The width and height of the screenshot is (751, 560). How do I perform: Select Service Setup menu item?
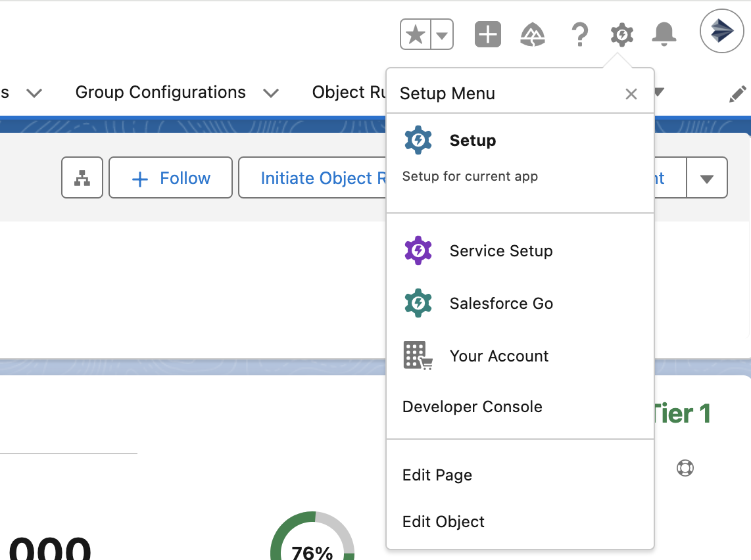[x=520, y=251]
